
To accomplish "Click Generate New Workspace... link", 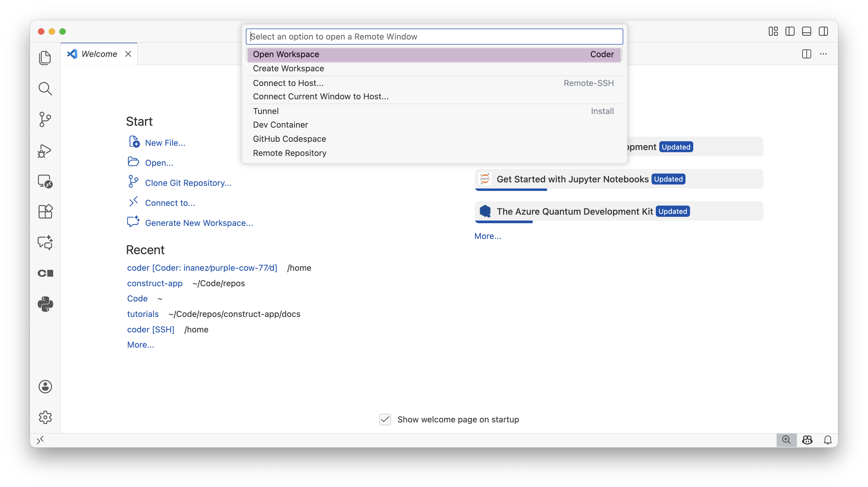I will (x=199, y=223).
